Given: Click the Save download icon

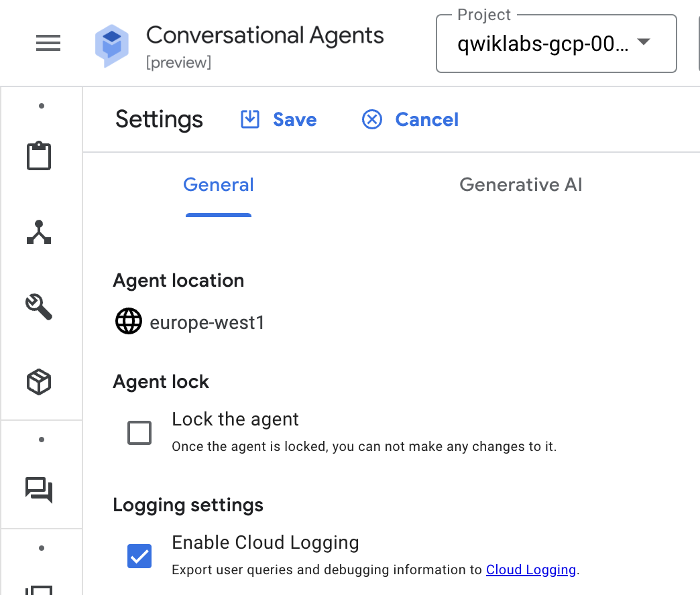Looking at the screenshot, I should click(x=250, y=119).
